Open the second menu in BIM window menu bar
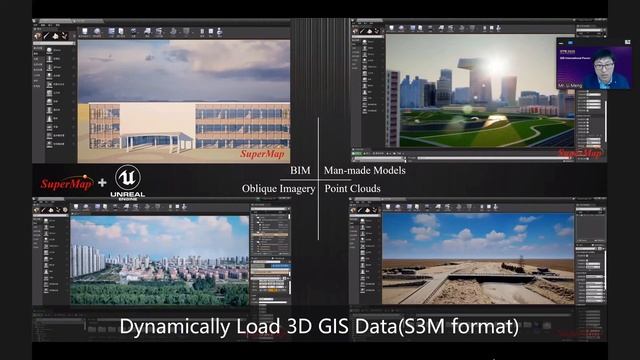640x360 pixels. [42, 25]
